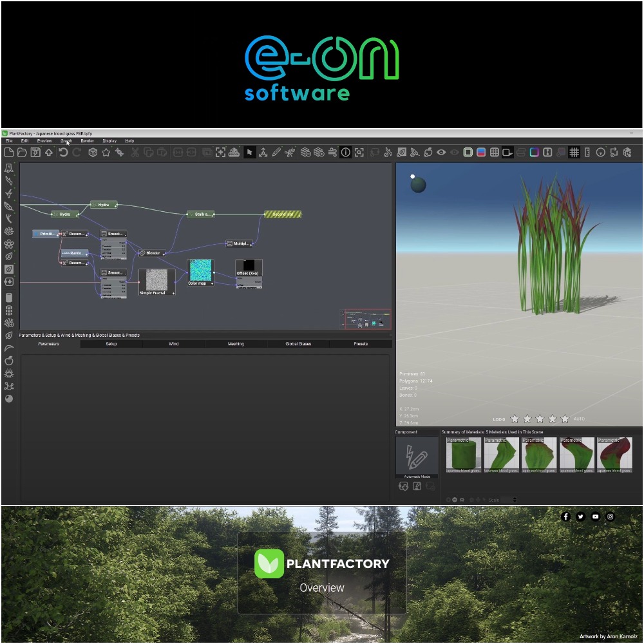
Task: Create a new plant file from toolbar
Action: point(8,153)
